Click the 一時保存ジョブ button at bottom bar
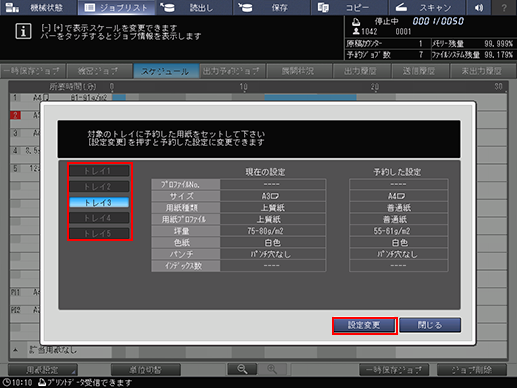This screenshot has height=388, width=517. pos(394,370)
